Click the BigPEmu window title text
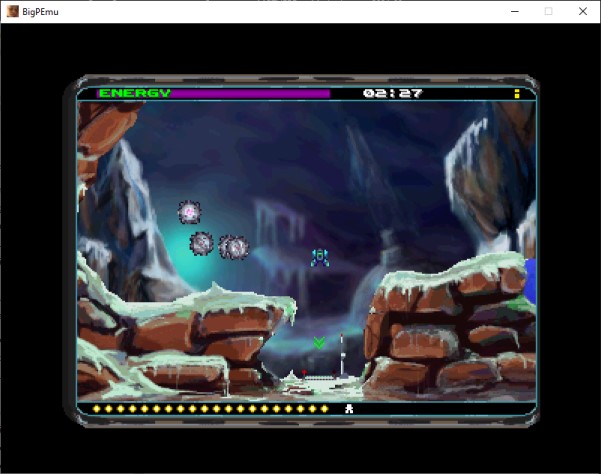 click(42, 11)
